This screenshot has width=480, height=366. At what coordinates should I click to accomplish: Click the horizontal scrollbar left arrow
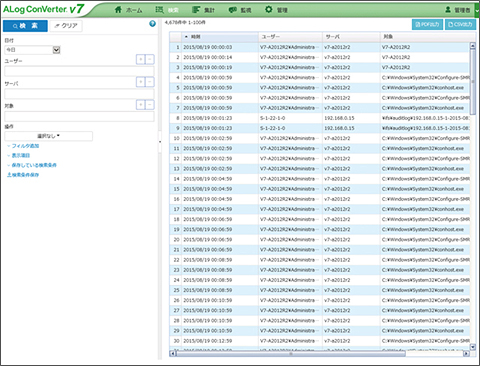click(x=173, y=353)
